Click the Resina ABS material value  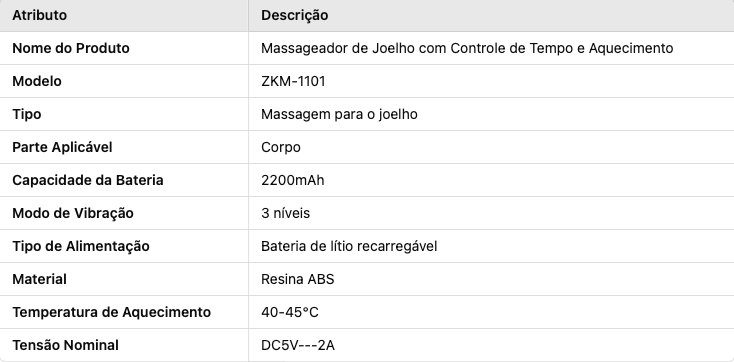[298, 279]
